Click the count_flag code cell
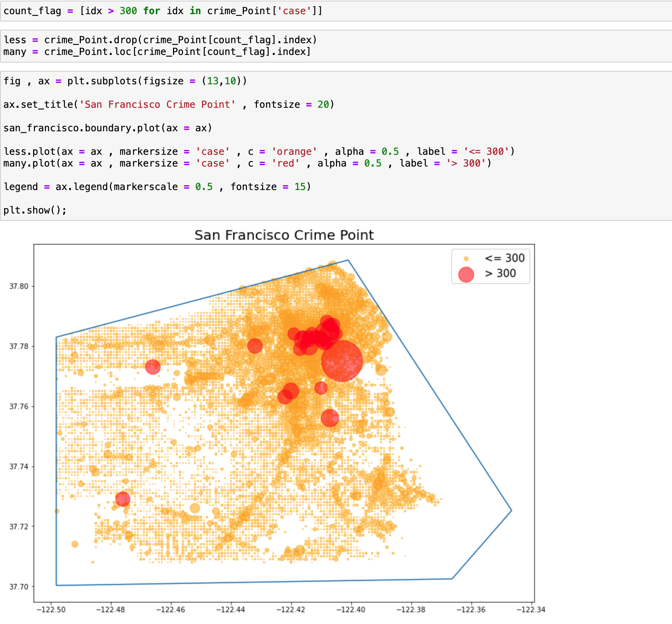The width and height of the screenshot is (672, 624). click(x=162, y=11)
